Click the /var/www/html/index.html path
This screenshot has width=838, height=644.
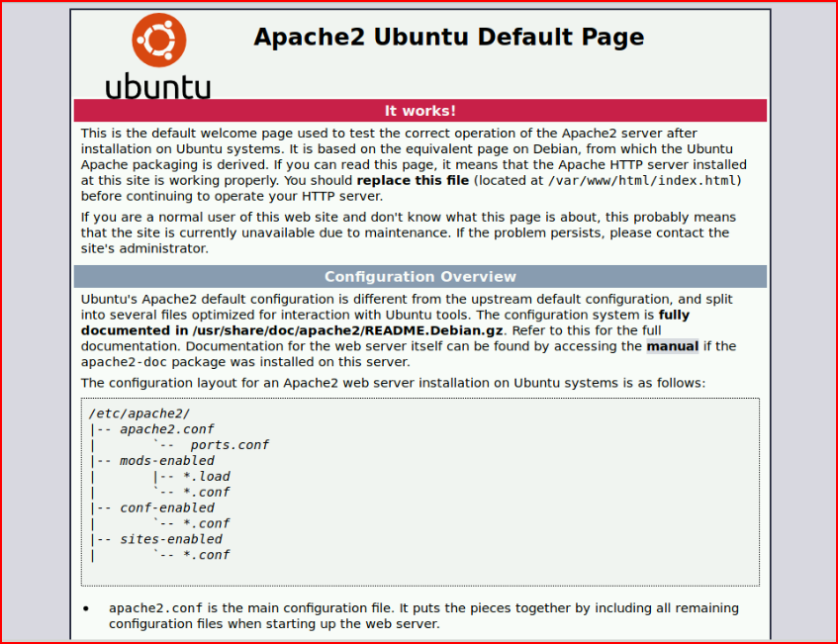coord(642,181)
